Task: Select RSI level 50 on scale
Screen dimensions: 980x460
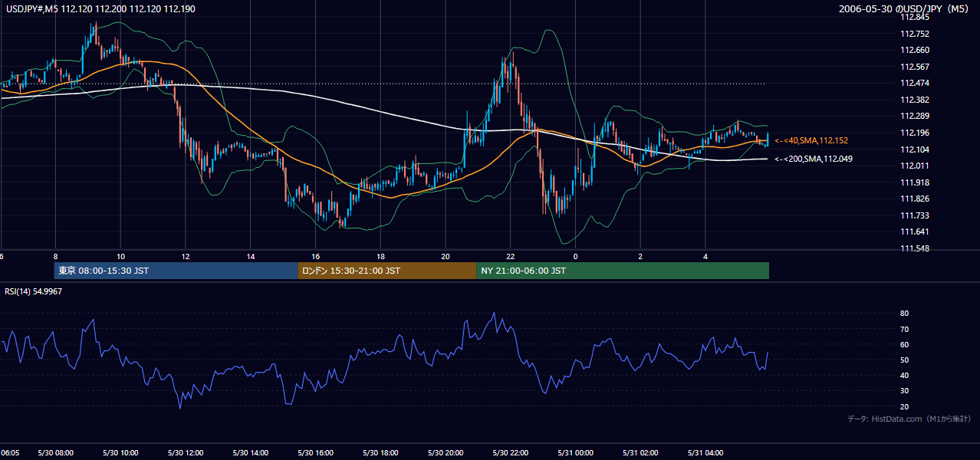Action: click(x=905, y=360)
